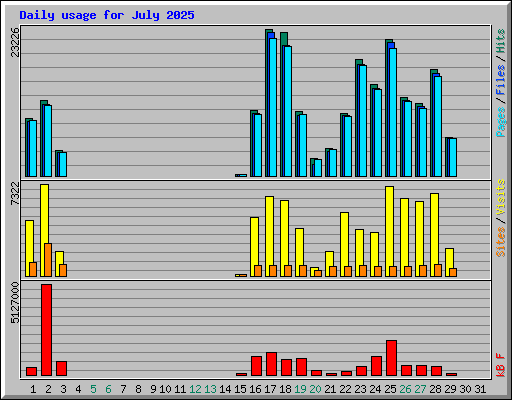Click the red KB bar for day 25
This screenshot has height=400, width=512.
point(391,358)
